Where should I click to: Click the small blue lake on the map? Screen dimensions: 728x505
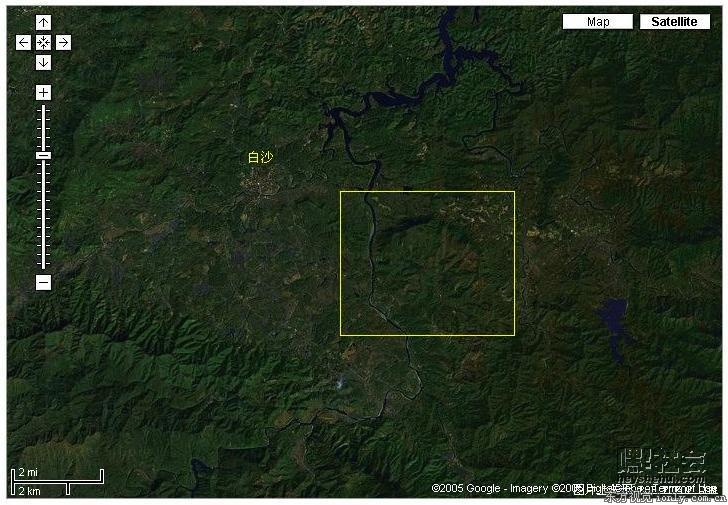[614, 327]
